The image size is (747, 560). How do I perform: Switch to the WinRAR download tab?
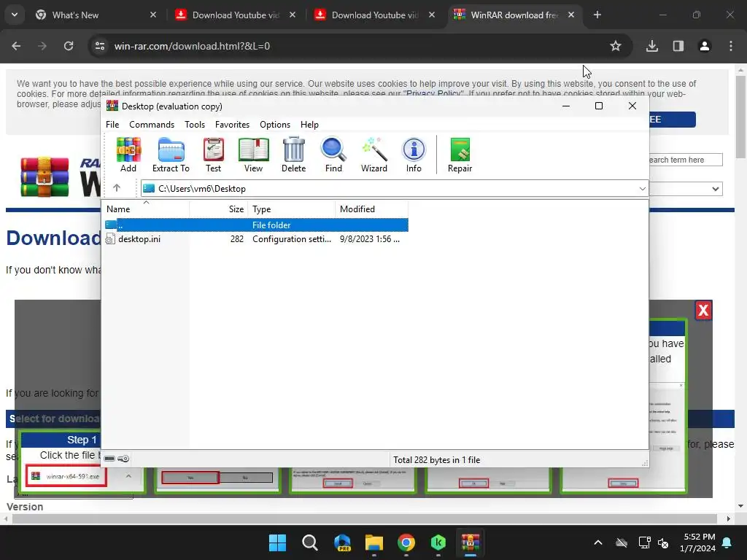[x=514, y=15]
